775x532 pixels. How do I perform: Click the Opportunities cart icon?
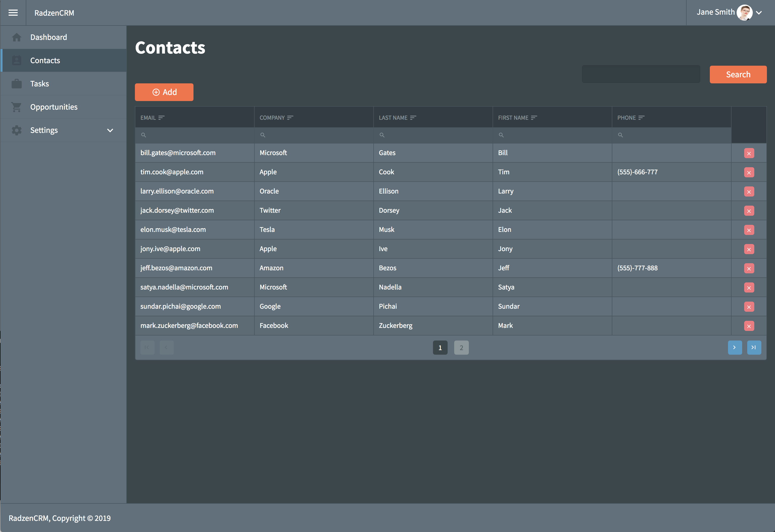coord(17,107)
